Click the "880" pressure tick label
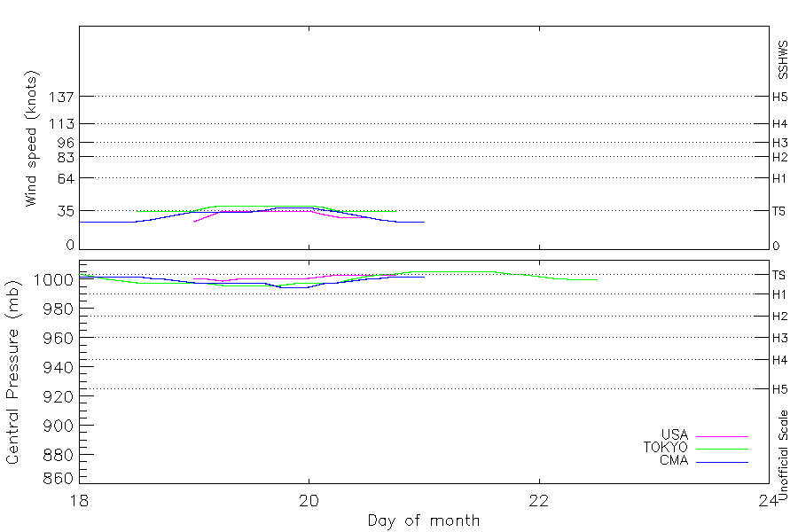798x532 pixels. [59, 455]
